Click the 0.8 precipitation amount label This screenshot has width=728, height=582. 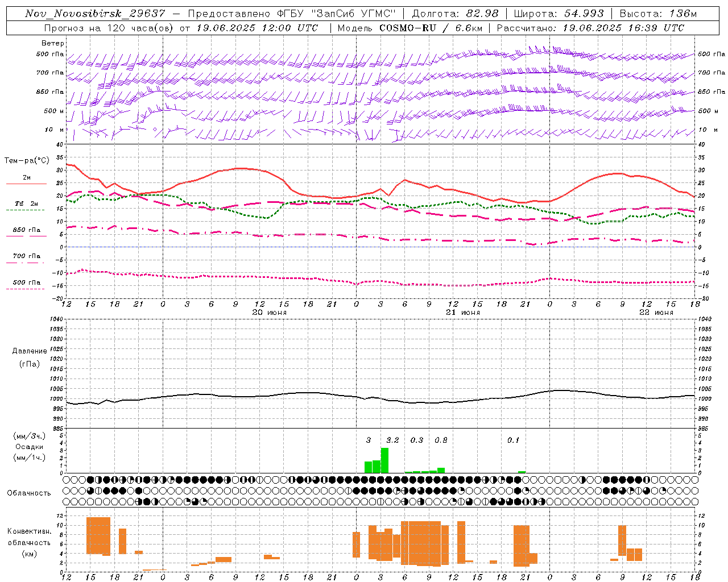coord(441,440)
